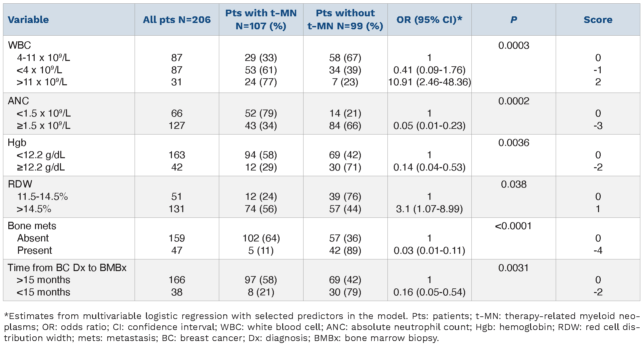This screenshot has height=346, width=644.
Task: Click the RDW row label
Action: tap(20, 184)
